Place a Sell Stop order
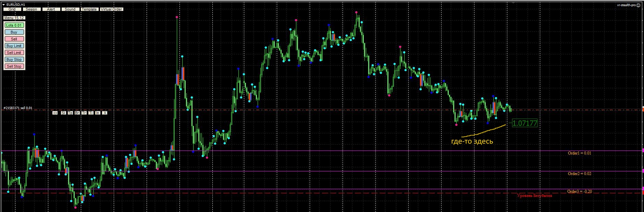Image resolution: width=644 pixels, height=212 pixels. point(14,66)
